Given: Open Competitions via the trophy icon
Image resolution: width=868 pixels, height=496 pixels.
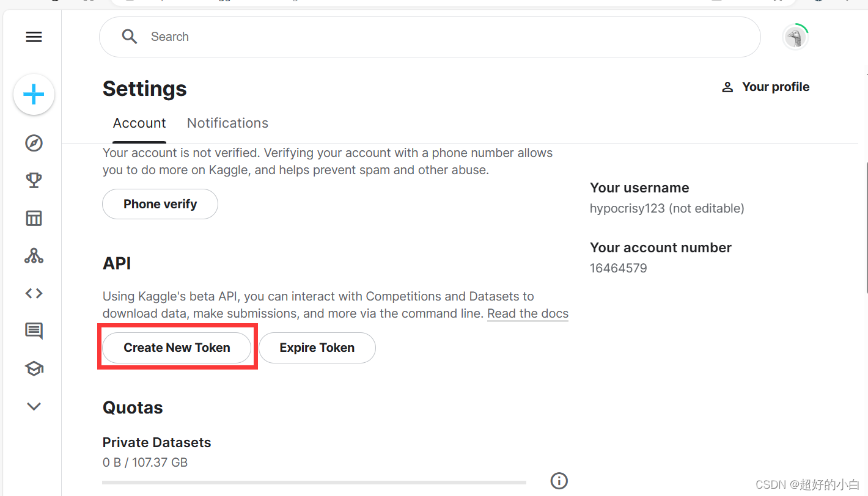Looking at the screenshot, I should click(x=34, y=180).
